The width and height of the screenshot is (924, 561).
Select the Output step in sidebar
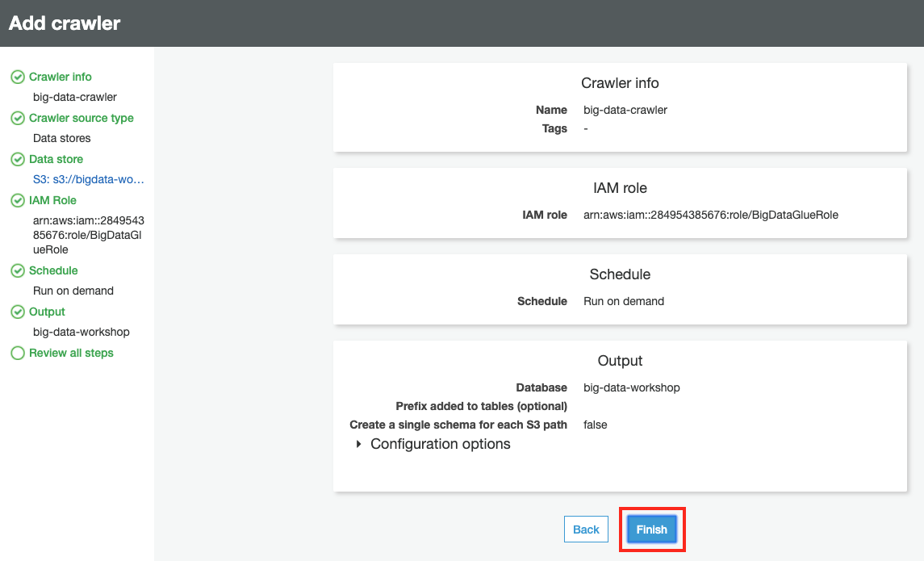pos(47,312)
